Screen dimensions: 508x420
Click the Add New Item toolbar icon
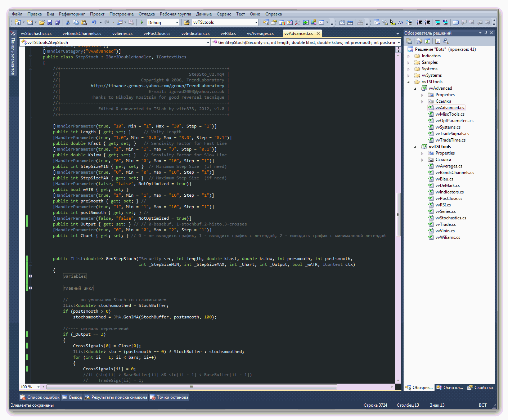tap(30, 22)
